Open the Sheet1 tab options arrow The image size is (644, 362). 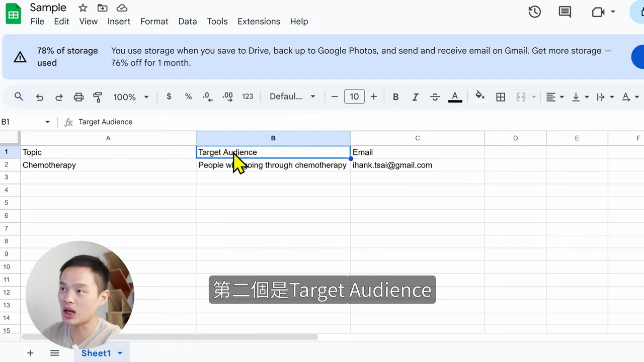120,353
